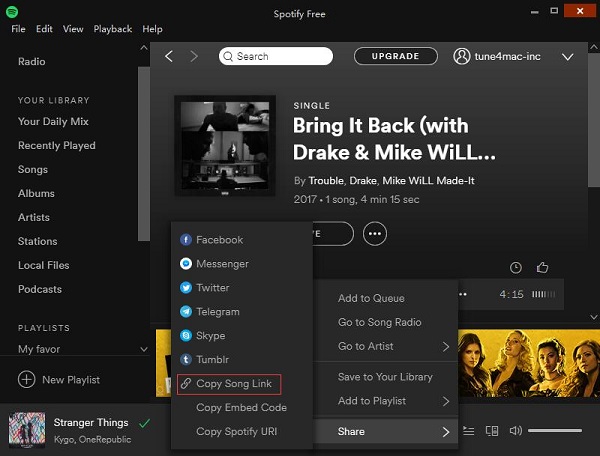Open the three-dots more options button
Image resolution: width=600 pixels, height=456 pixels.
(375, 233)
